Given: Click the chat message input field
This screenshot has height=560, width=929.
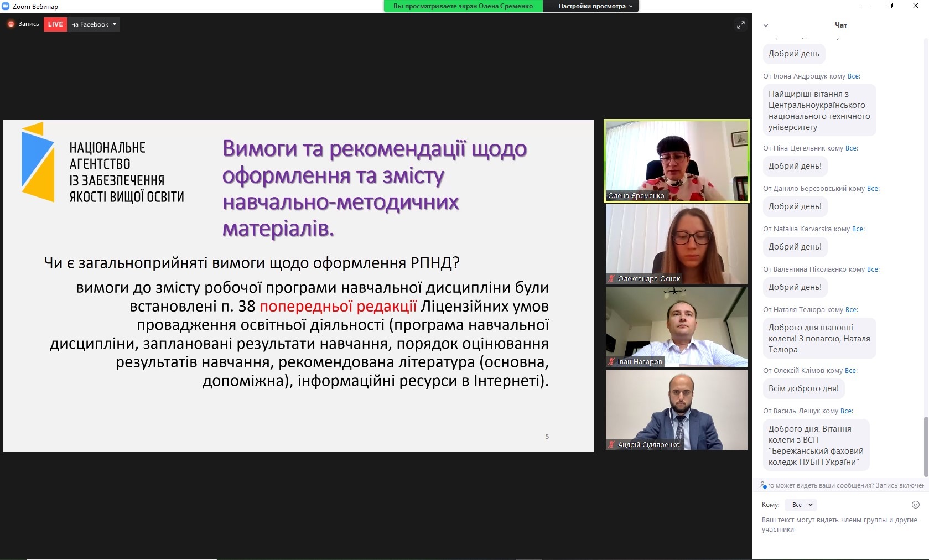Looking at the screenshot, I should coord(840,525).
